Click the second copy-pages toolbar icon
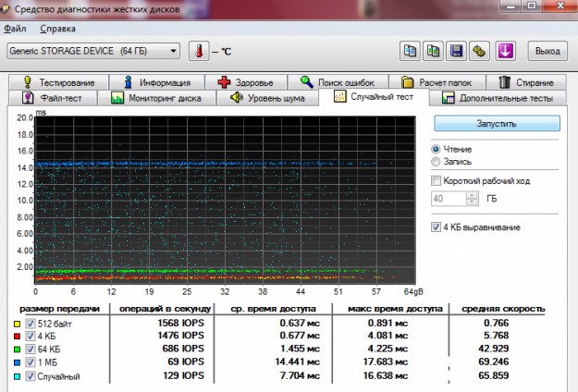This screenshot has height=392, width=578. tap(434, 50)
